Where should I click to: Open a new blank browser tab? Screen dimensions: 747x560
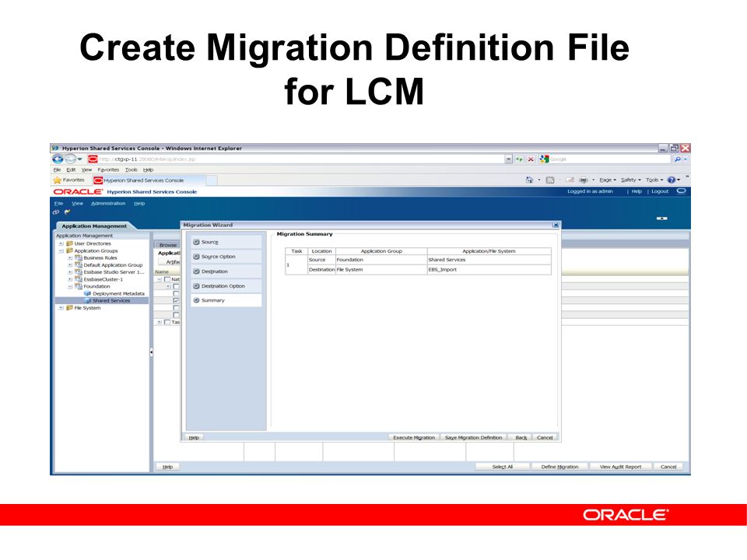point(212,180)
